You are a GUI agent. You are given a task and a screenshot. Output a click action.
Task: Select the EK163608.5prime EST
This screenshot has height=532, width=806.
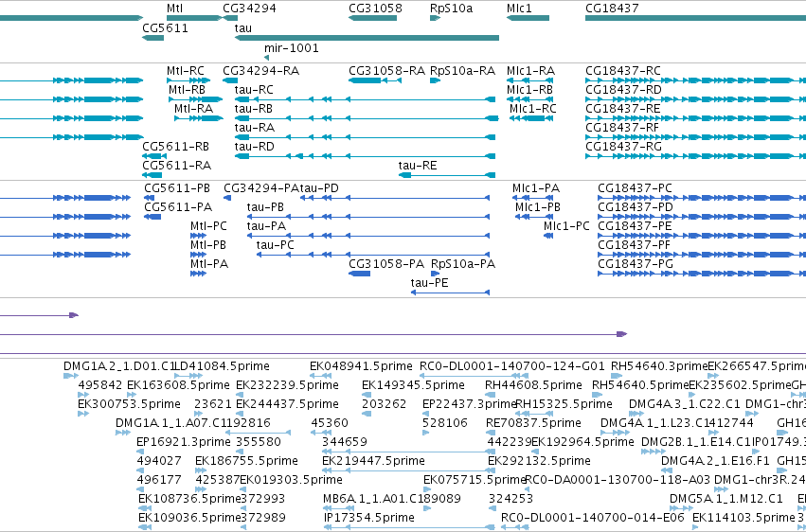(x=132, y=395)
